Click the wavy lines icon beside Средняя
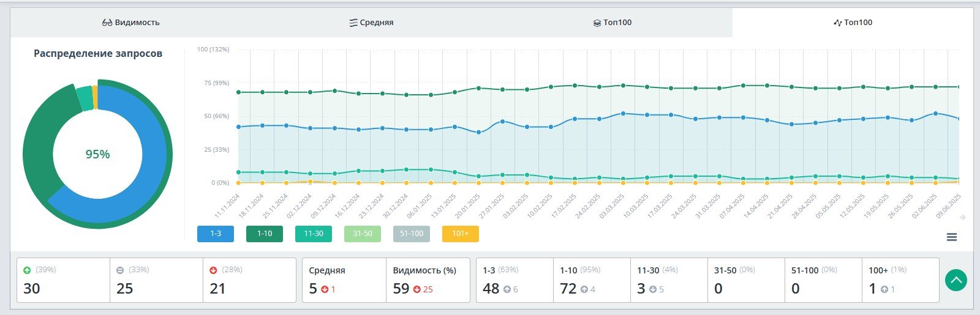Viewport: 980px width, 315px height. click(353, 23)
